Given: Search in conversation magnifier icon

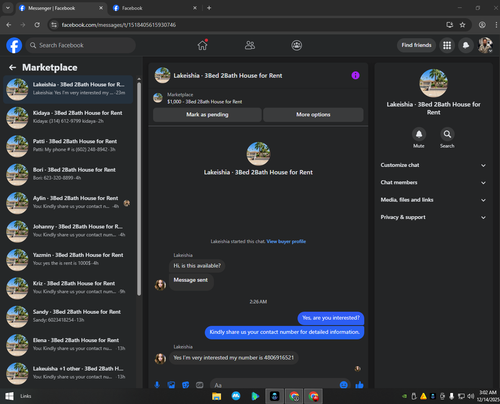Looking at the screenshot, I should tap(447, 134).
